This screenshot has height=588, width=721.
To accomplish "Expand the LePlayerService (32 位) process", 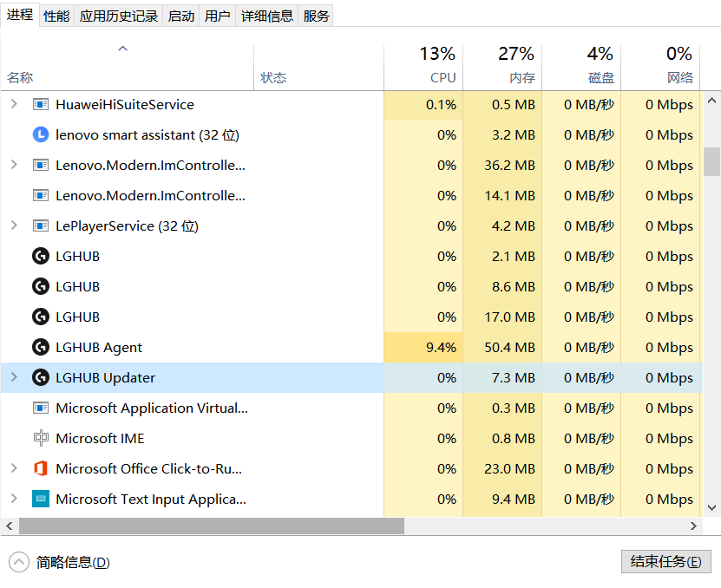I will [14, 225].
